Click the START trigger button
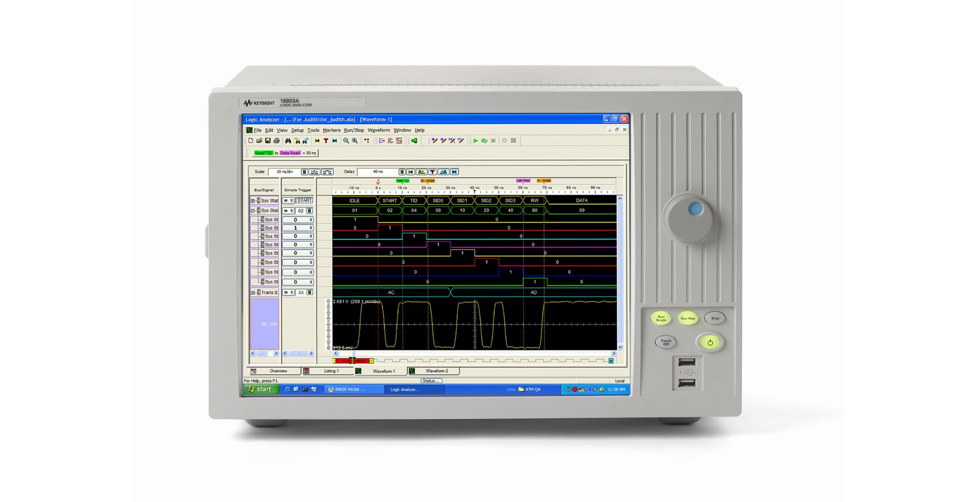The width and height of the screenshot is (980, 502). pyautogui.click(x=304, y=200)
